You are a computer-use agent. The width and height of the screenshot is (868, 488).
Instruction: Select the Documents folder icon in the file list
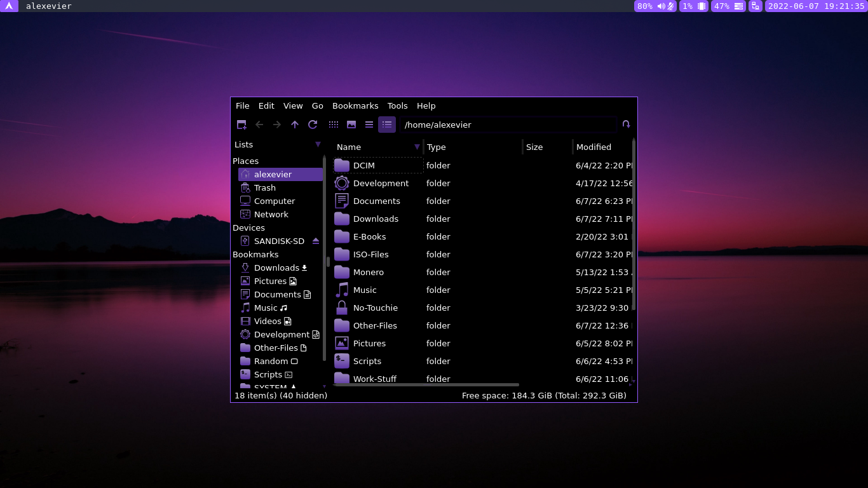342,201
